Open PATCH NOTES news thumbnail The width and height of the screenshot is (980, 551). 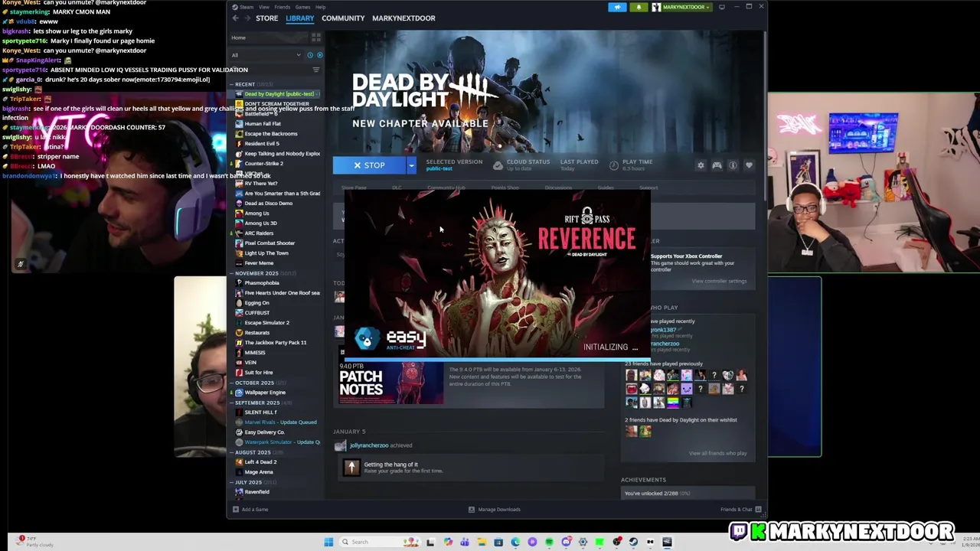pyautogui.click(x=390, y=383)
